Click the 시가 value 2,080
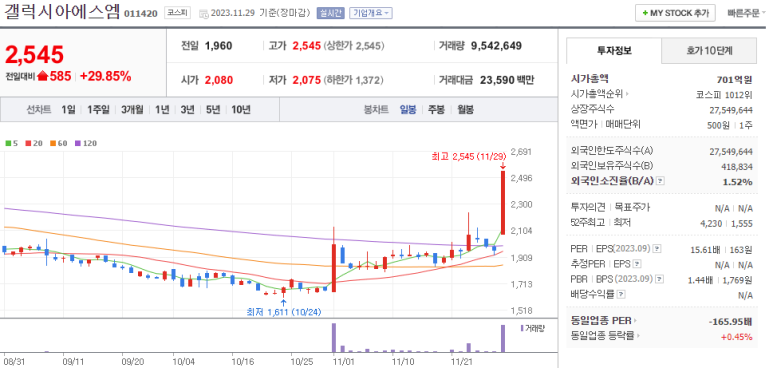773x368 pixels. (218, 80)
